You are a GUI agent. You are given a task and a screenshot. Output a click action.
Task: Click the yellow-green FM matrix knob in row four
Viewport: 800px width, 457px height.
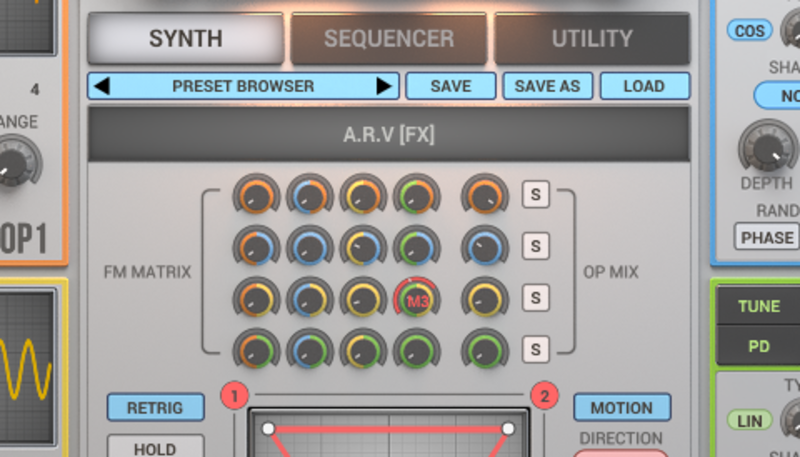(x=363, y=350)
